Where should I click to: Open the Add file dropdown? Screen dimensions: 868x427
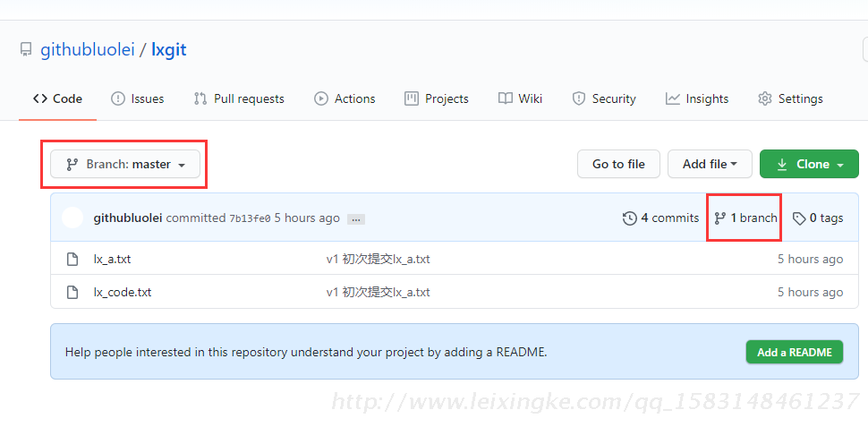tap(710, 164)
